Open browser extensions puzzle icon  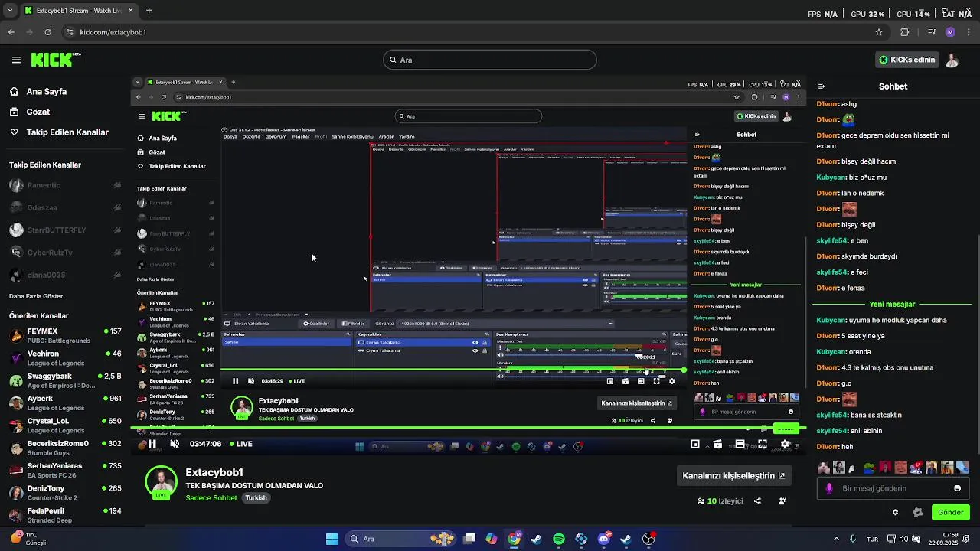[x=905, y=32]
